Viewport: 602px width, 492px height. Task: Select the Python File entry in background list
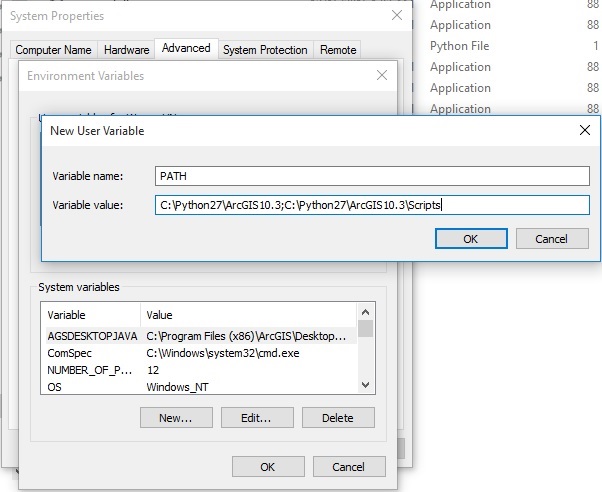pos(460,46)
